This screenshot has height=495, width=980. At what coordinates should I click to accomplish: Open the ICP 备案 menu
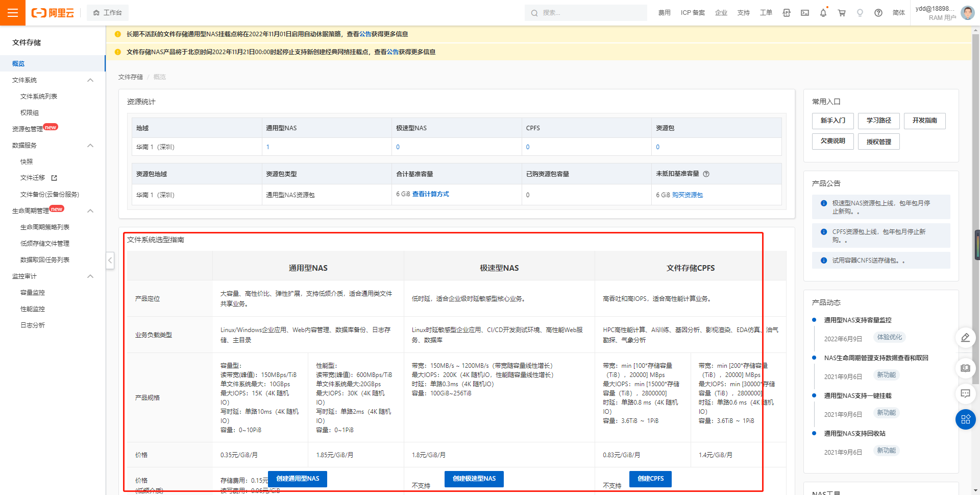pyautogui.click(x=693, y=13)
